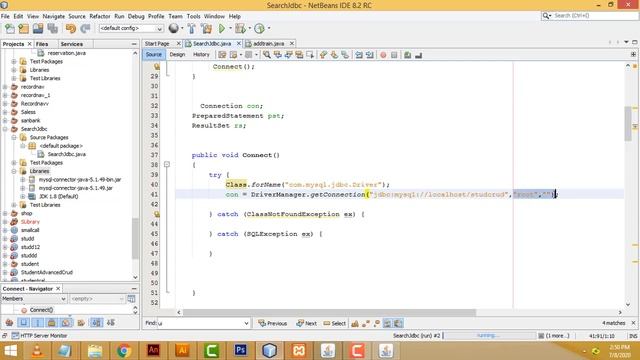Click the Toggle Bookmark icon in editor toolbar
The image size is (640, 360).
point(345,55)
